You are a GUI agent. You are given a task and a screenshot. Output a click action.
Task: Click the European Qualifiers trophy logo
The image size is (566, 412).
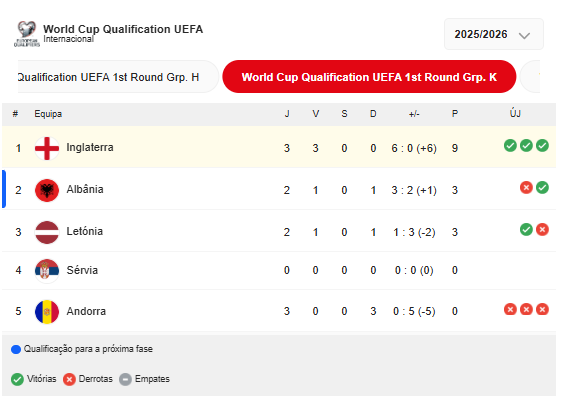27,34
